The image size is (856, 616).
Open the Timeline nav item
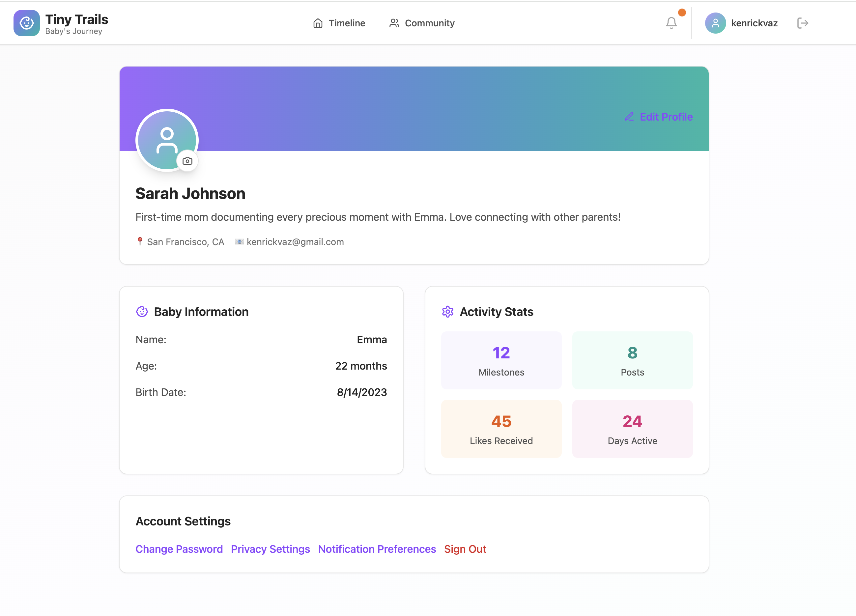click(339, 23)
